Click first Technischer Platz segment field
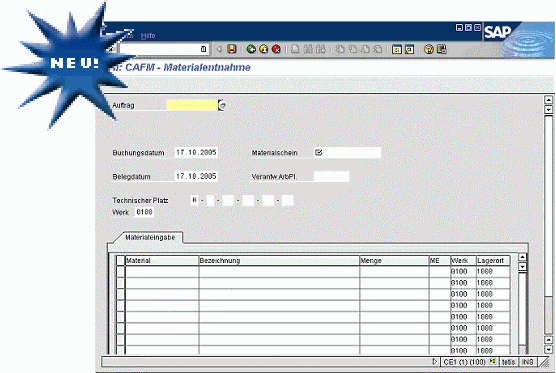This screenshot has height=373, width=556. (194, 200)
